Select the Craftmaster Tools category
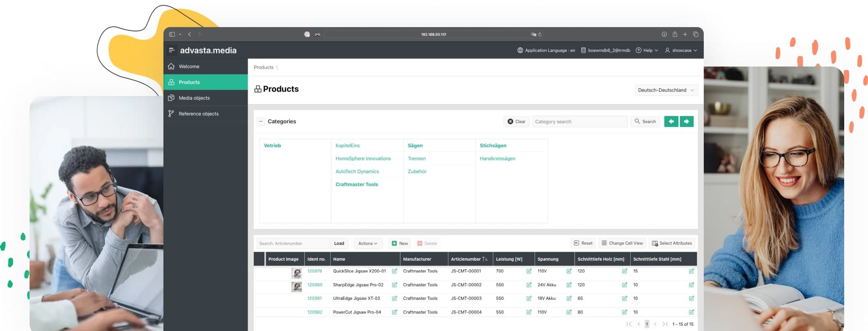This screenshot has width=868, height=331. (x=357, y=184)
